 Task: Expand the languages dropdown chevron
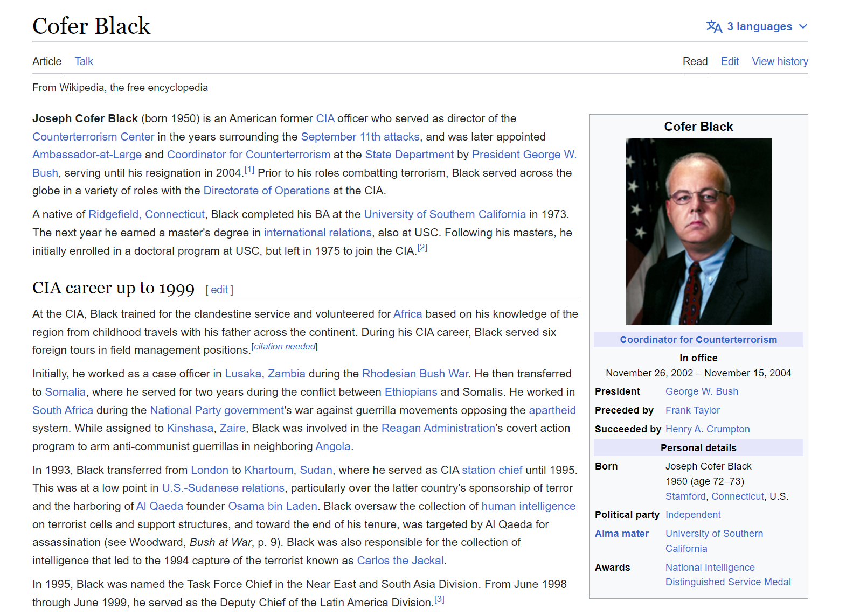tap(803, 26)
